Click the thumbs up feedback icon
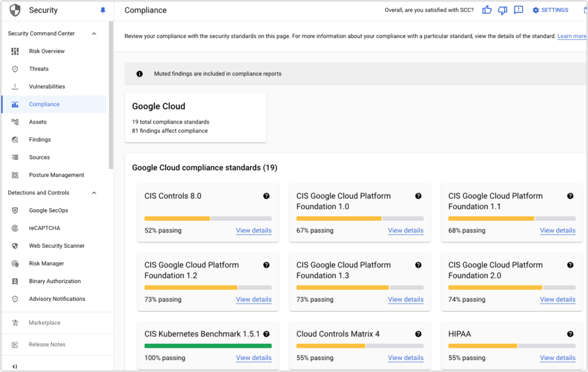This screenshot has width=588, height=372. coord(487,10)
